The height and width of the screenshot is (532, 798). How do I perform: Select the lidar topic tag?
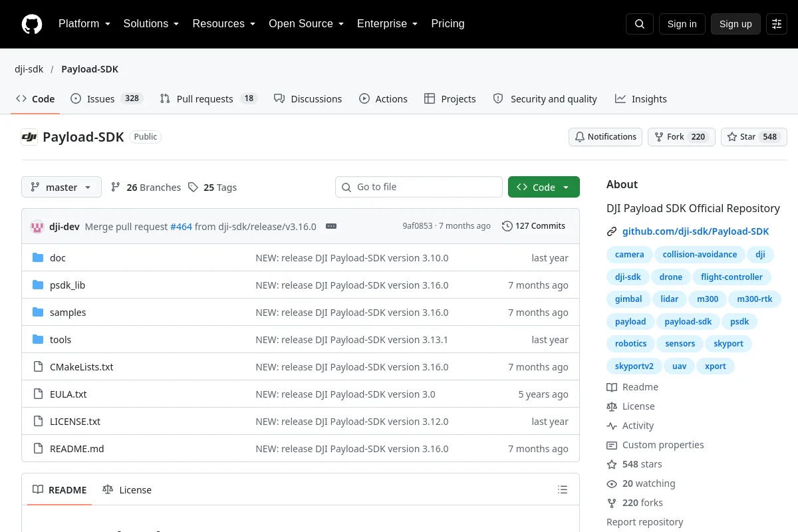click(x=669, y=299)
